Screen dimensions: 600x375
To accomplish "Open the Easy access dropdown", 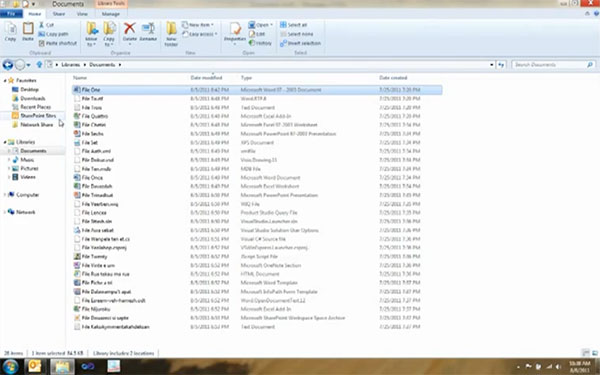I will (199, 34).
